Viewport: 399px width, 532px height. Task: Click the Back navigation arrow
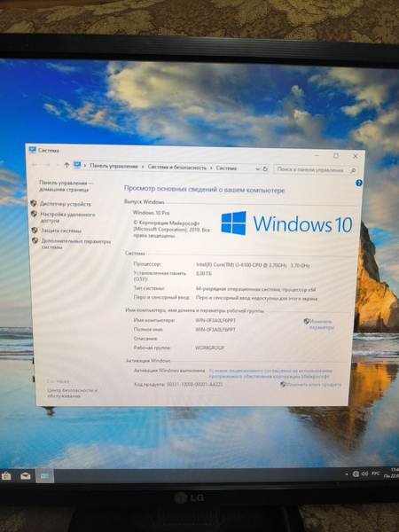35,165
